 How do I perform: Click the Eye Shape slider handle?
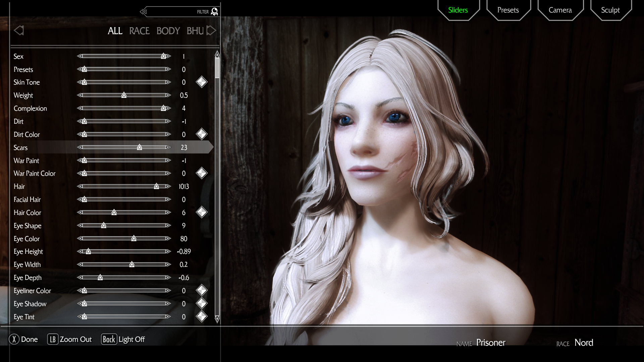click(x=104, y=225)
